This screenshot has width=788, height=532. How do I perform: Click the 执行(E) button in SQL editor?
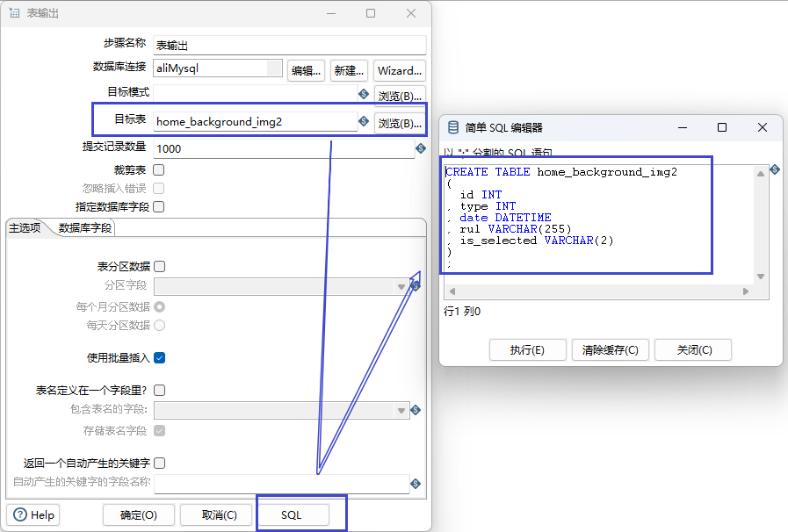pos(527,349)
